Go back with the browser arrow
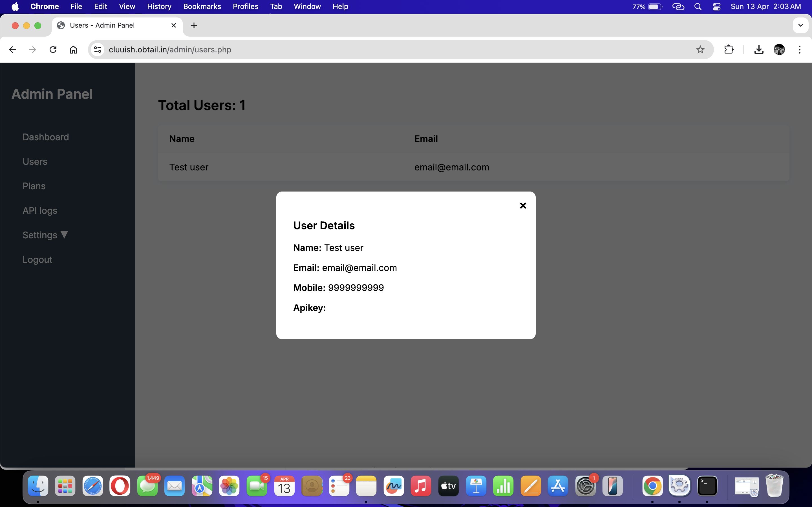Viewport: 812px width, 507px height. (x=12, y=50)
